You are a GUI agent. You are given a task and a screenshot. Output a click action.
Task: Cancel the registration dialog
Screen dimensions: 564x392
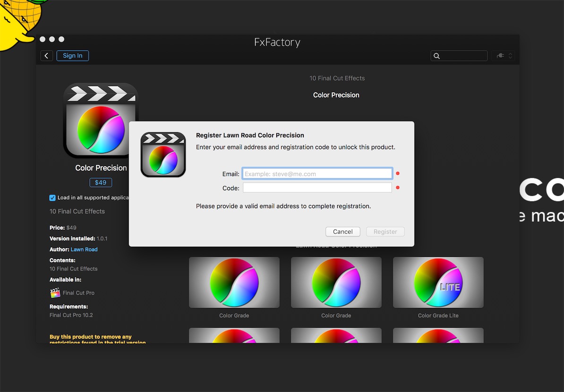[343, 231]
